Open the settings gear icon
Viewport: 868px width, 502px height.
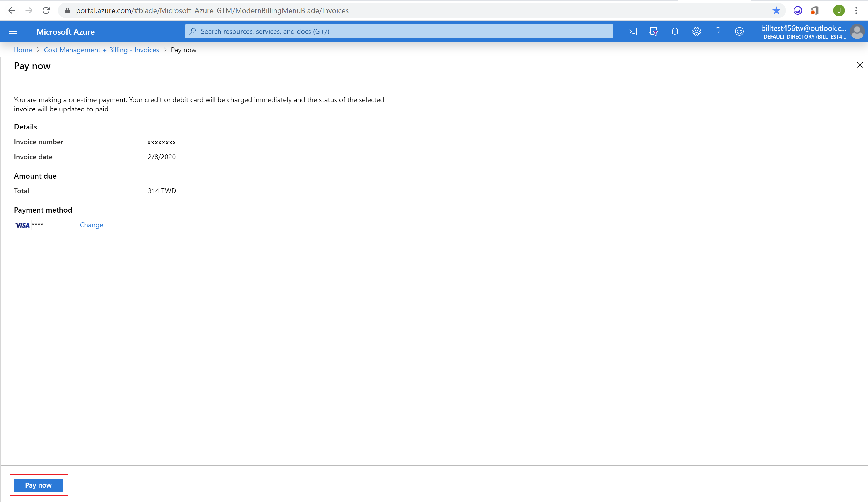point(696,31)
